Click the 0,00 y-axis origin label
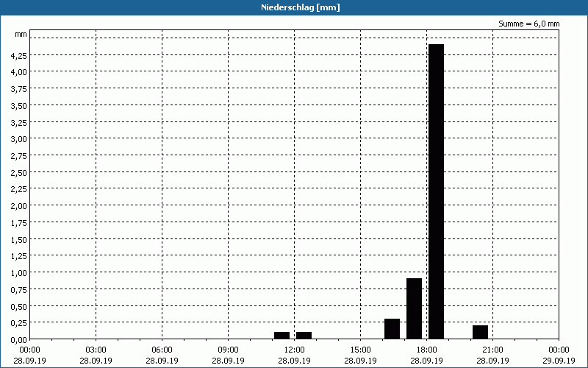588x368 pixels. point(19,340)
